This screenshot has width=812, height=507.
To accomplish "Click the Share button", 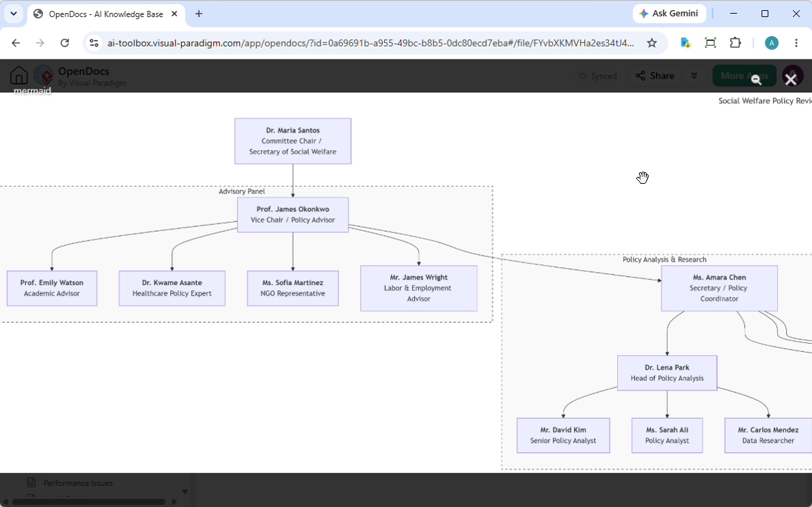I will point(655,76).
